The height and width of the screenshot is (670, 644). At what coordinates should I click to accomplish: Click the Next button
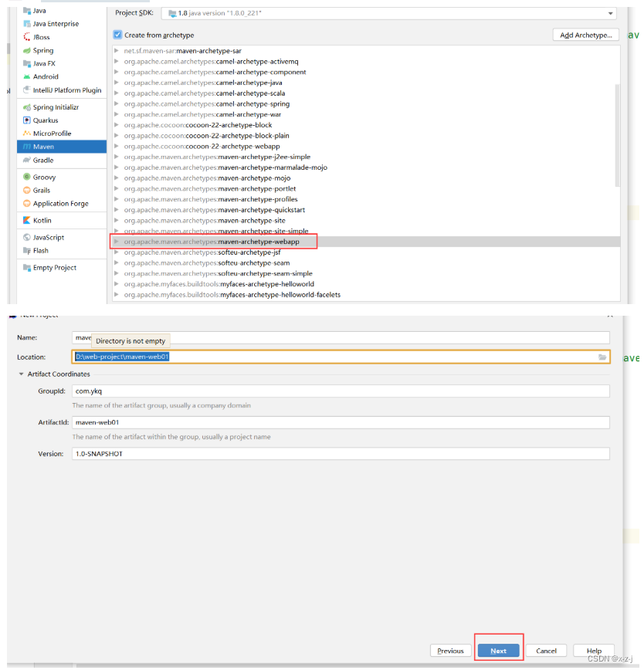(498, 651)
